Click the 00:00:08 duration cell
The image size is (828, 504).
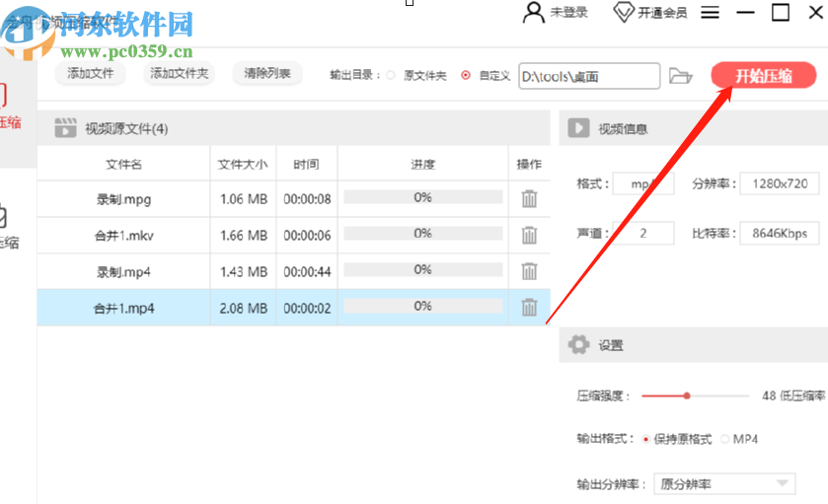307,199
